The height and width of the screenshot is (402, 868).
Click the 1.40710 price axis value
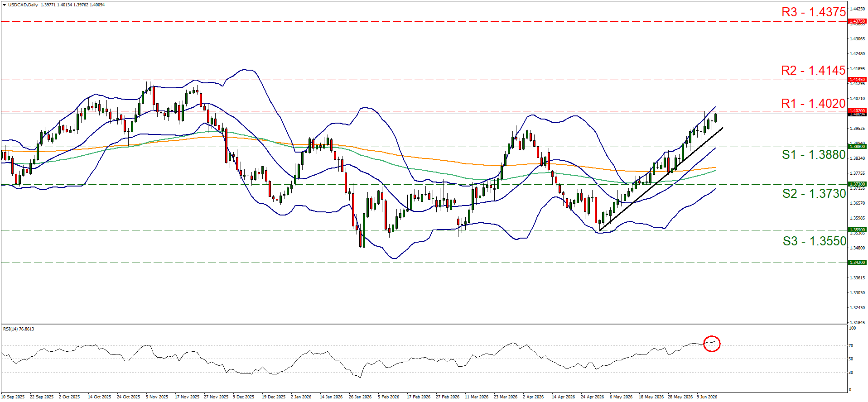point(857,99)
